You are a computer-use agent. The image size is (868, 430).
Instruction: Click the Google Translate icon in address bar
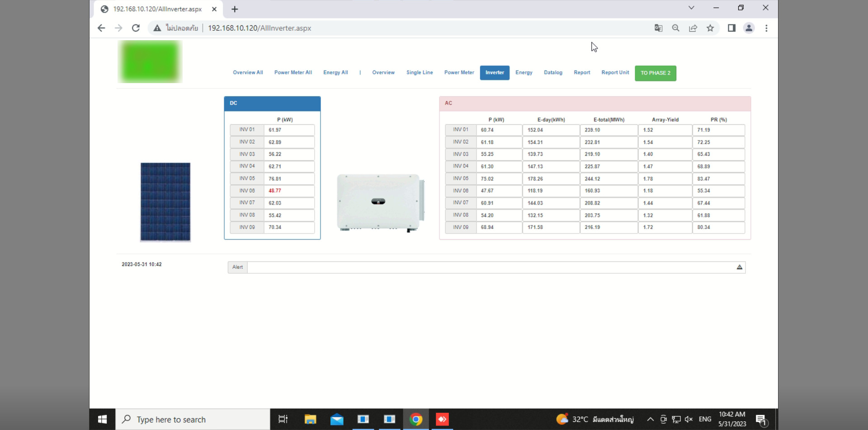[x=658, y=28]
